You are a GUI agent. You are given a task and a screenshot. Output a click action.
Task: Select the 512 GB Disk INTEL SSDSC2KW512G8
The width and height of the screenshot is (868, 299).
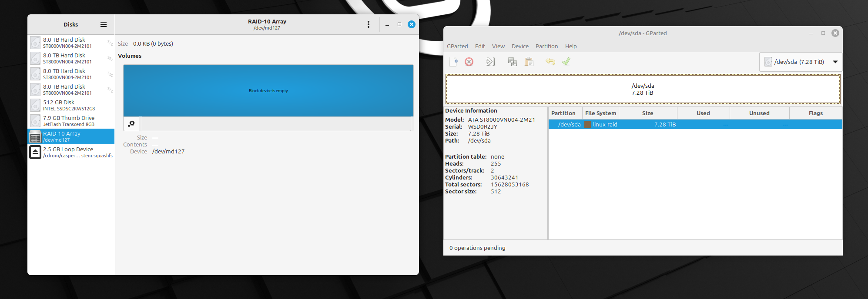[71, 105]
